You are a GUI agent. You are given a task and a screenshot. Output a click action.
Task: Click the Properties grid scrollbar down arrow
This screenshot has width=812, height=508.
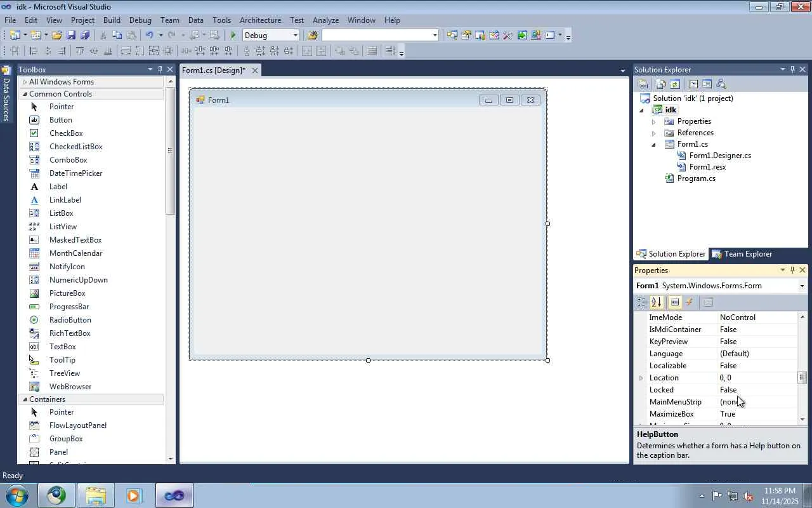pos(802,419)
